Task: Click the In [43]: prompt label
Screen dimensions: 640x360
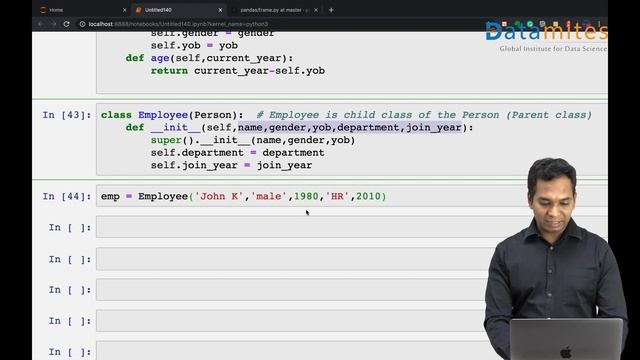Action: point(67,115)
